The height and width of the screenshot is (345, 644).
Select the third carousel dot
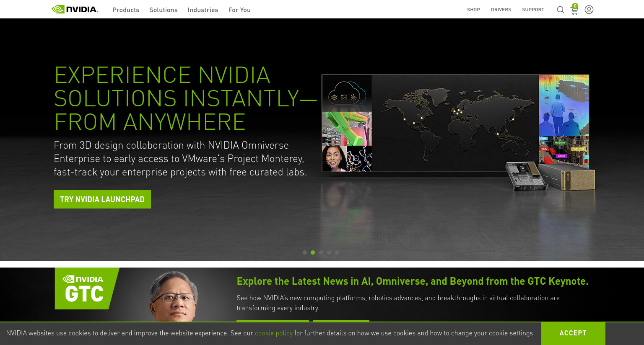point(321,252)
